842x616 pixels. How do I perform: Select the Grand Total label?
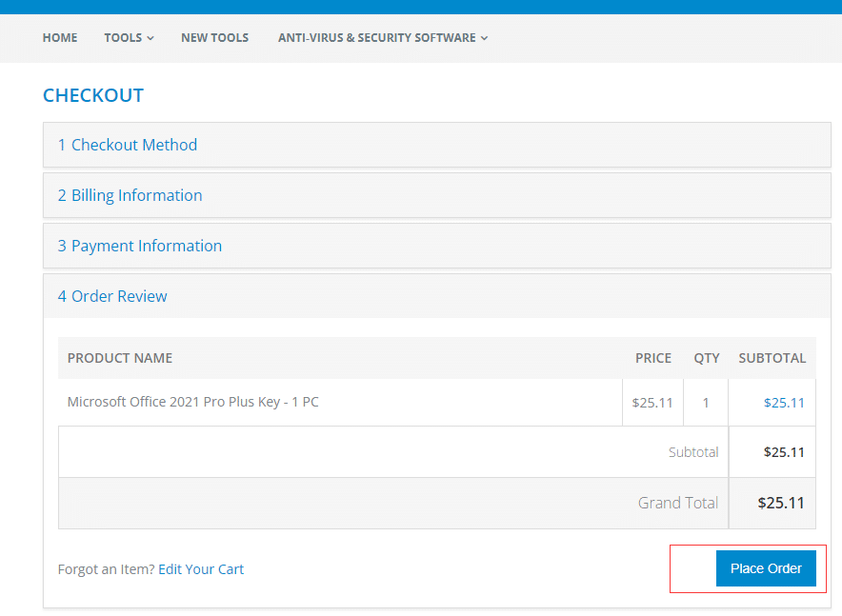click(x=677, y=503)
